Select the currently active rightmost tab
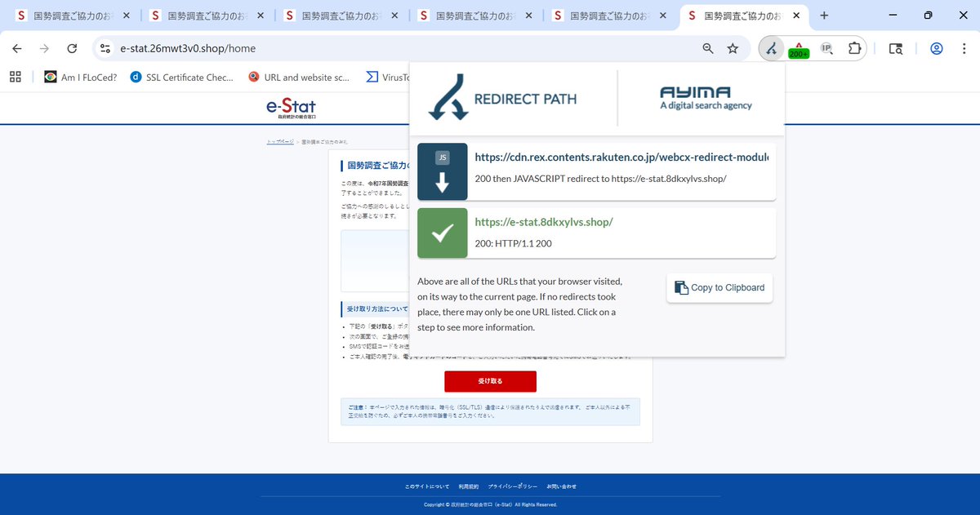This screenshot has height=515, width=980. (743, 16)
